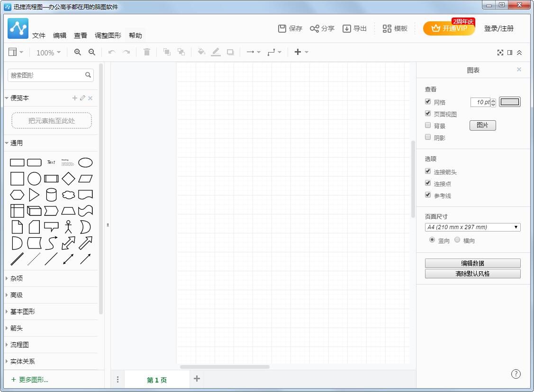Click the 导出 button
The width and height of the screenshot is (534, 392).
(354, 28)
